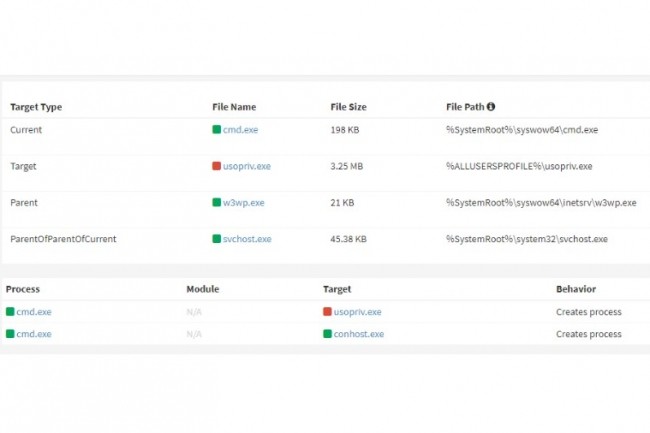
Task: Click green square beside cmd.exe in conhost.exe row
Action: coord(10,334)
